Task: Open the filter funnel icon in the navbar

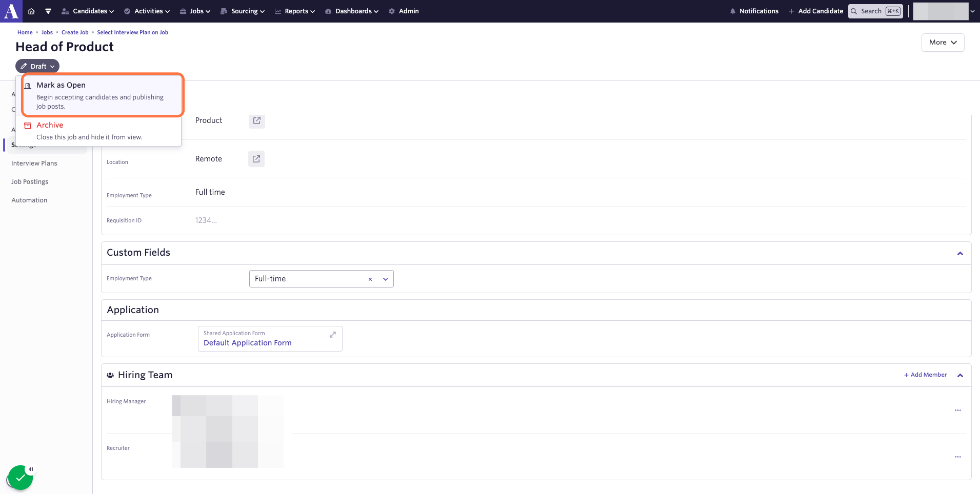Action: [x=48, y=11]
